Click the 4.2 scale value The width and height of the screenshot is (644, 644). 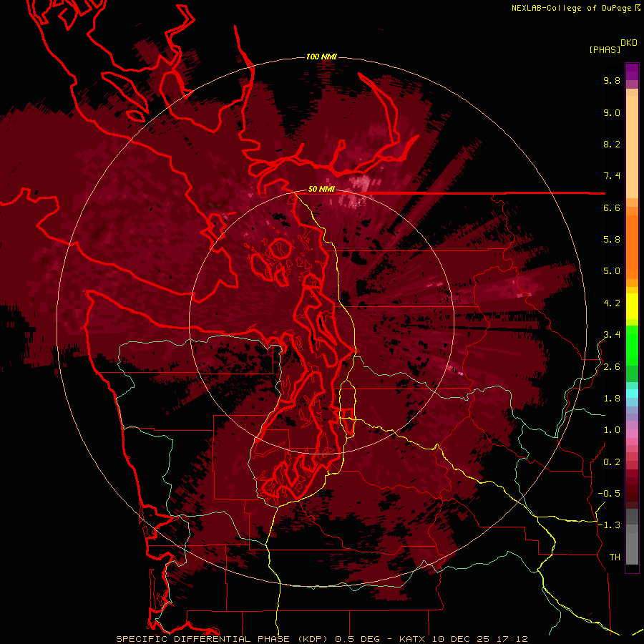point(612,303)
